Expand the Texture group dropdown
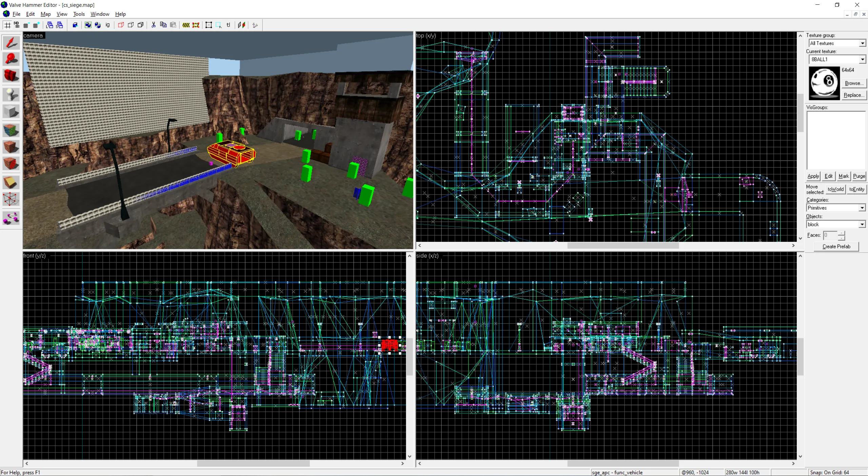This screenshot has width=868, height=476. pos(862,43)
